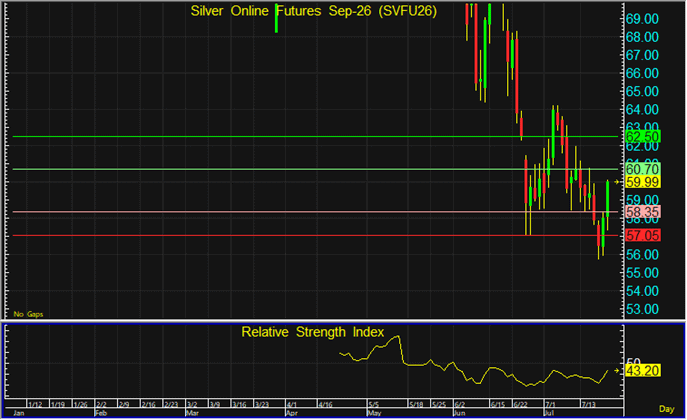Image resolution: width=687 pixels, height=420 pixels.
Task: Select the 59.99 current price tag
Action: tap(642, 182)
